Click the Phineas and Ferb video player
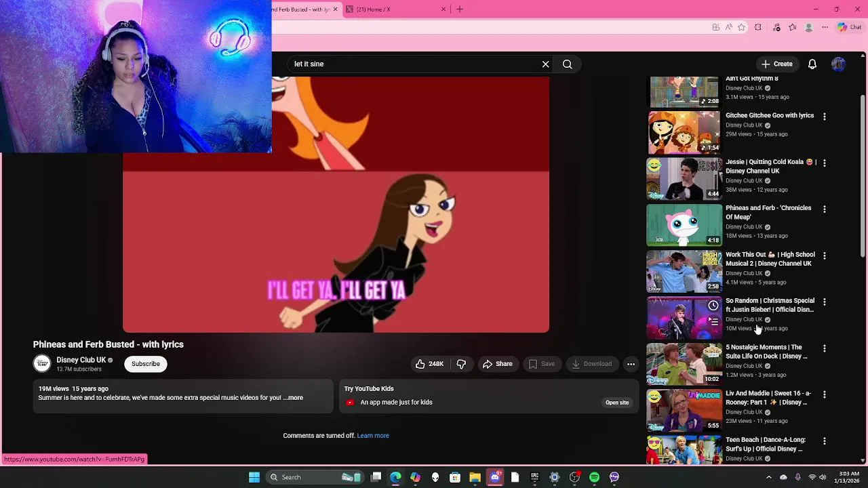The height and width of the screenshot is (488, 868). 336,205
